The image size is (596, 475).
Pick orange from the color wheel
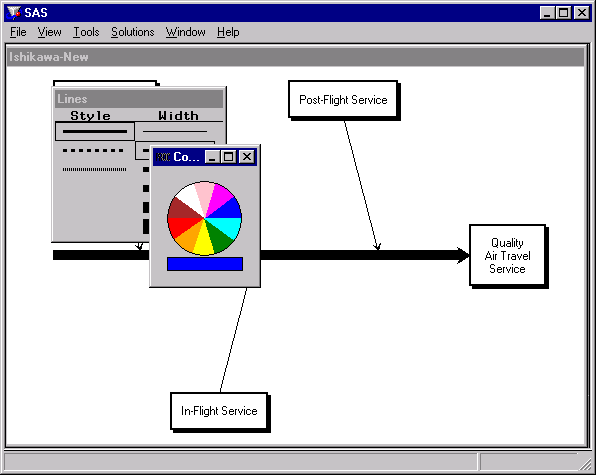tap(189, 238)
